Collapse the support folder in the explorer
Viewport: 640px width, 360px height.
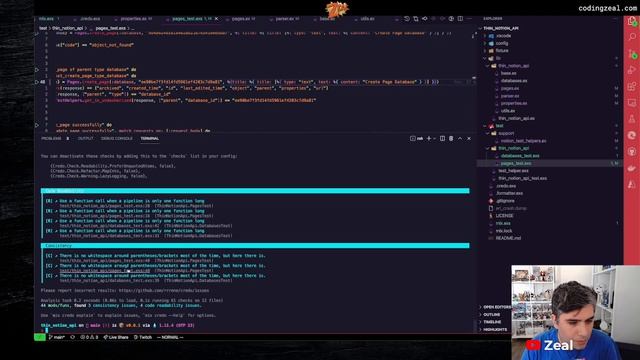(x=506, y=133)
